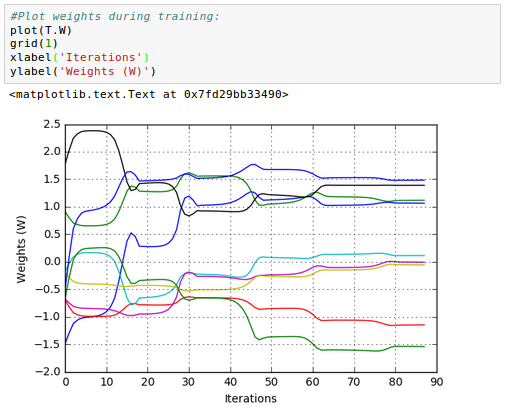
Task: Click the 2.0 y-axis tick label
Action: [x=52, y=152]
